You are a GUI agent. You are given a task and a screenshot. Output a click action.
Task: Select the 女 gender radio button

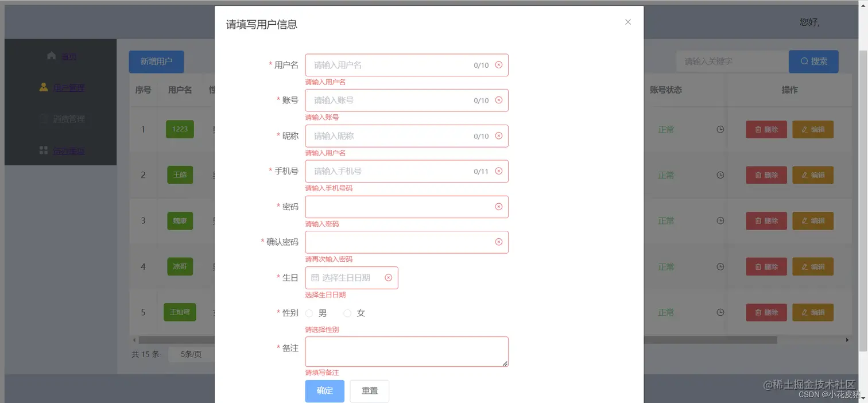(347, 313)
